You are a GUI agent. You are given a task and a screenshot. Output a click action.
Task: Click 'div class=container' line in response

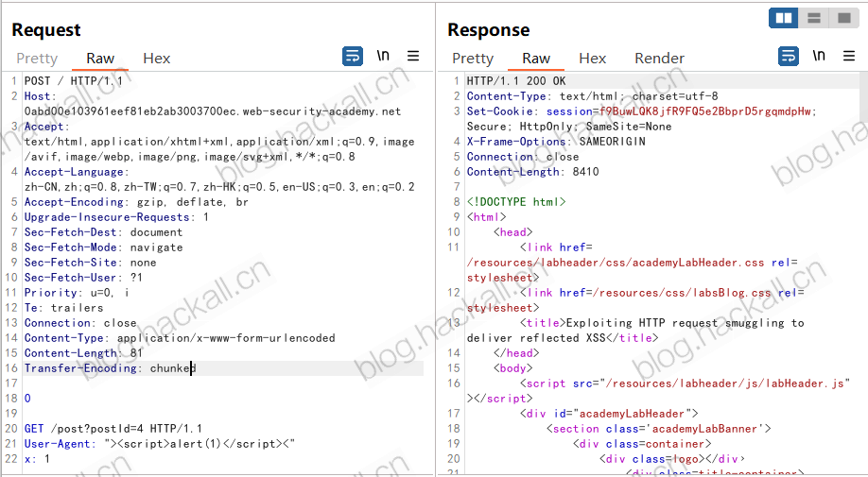tap(642, 444)
